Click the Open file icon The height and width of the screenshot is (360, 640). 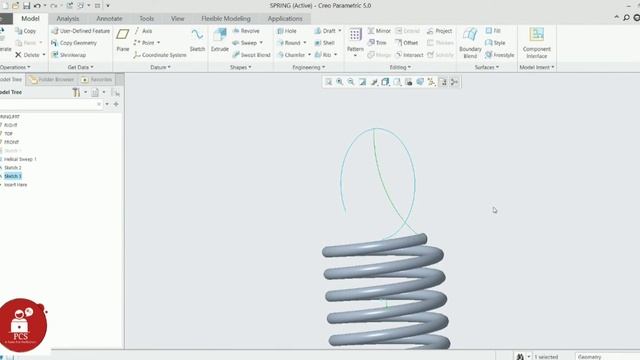point(16,6)
